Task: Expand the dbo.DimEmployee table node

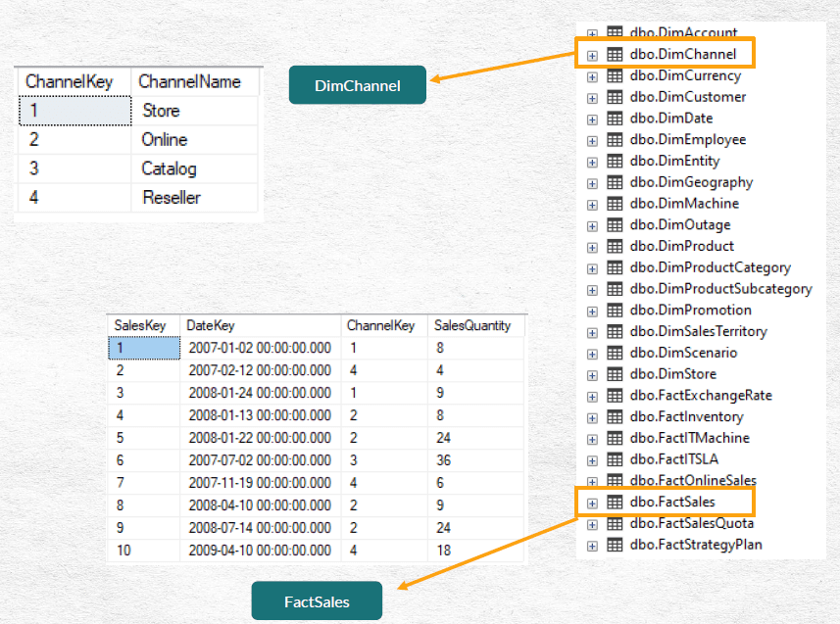Action: point(592,139)
